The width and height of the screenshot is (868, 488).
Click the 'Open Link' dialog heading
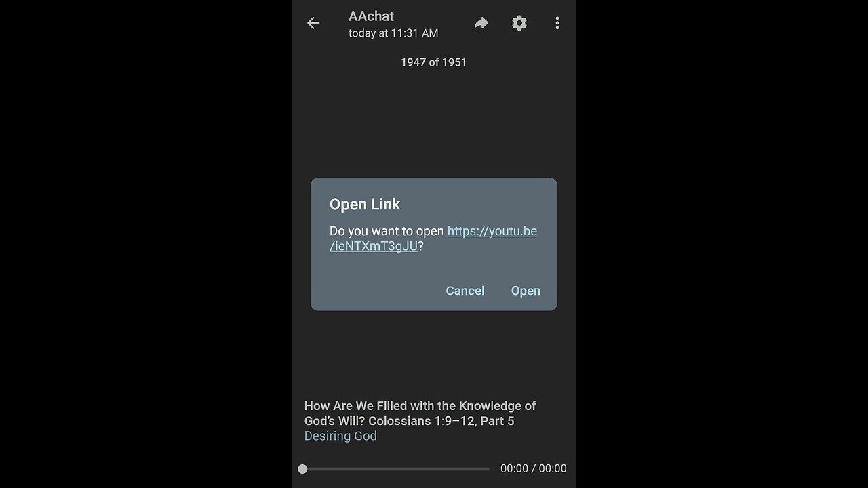(365, 204)
